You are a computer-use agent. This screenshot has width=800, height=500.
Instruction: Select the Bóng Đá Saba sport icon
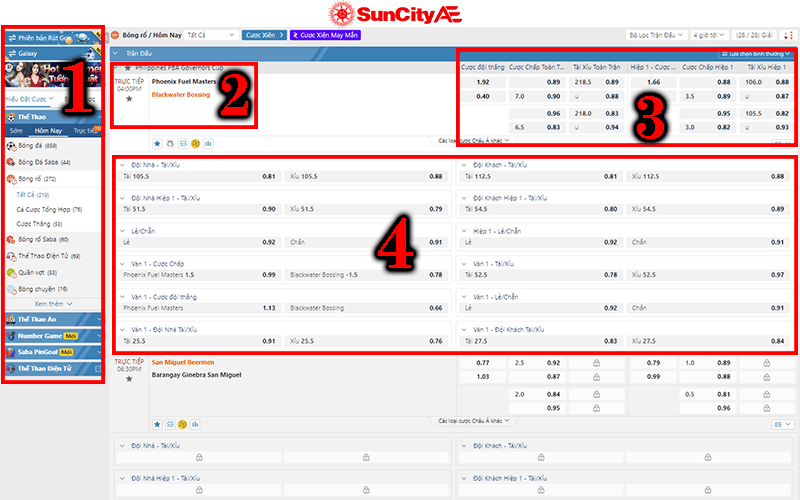tap(11, 162)
